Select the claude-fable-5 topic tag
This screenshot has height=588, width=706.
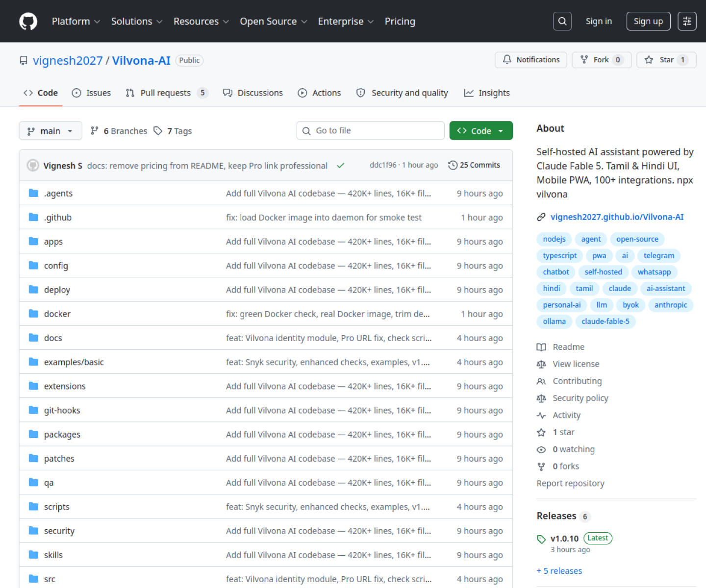coord(605,321)
